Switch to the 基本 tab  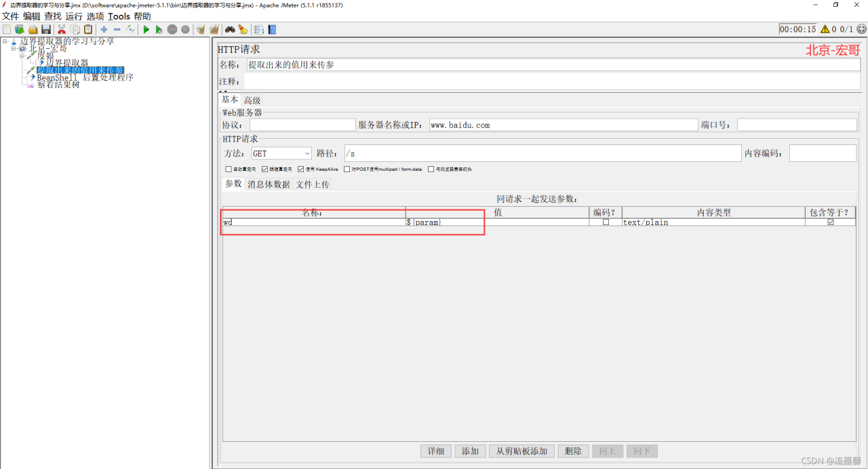tap(230, 100)
